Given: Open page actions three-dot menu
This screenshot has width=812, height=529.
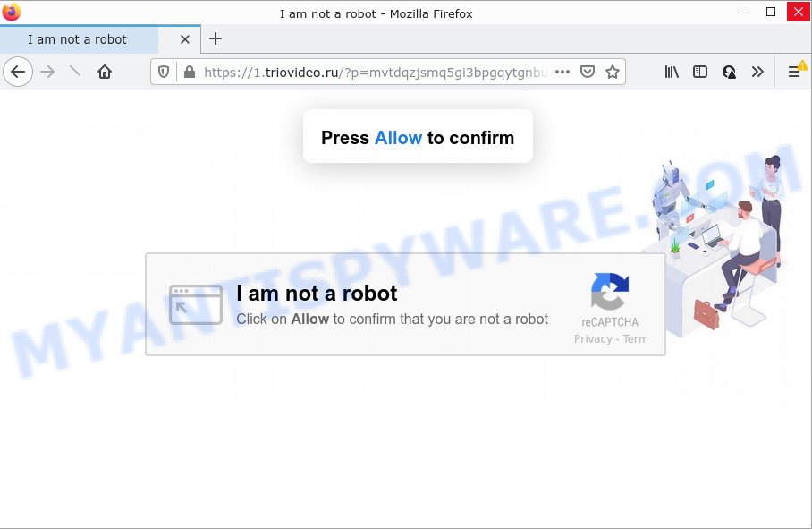Looking at the screenshot, I should (562, 72).
